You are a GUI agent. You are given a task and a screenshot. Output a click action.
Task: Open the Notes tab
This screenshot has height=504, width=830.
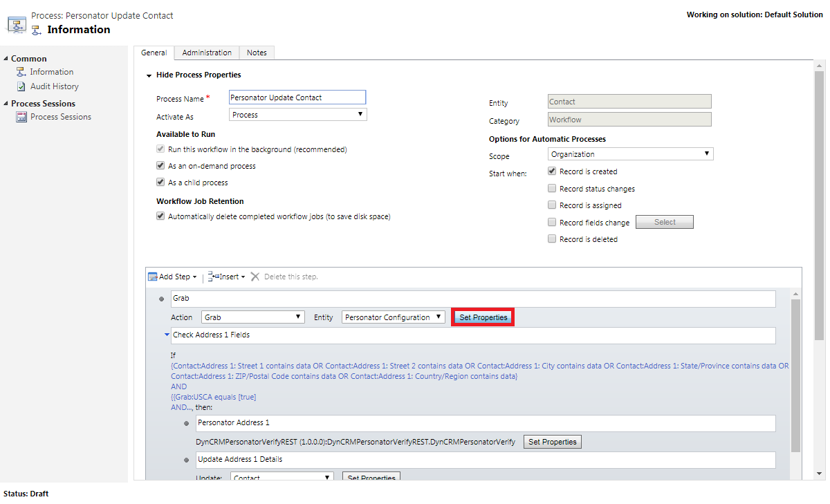coord(257,53)
